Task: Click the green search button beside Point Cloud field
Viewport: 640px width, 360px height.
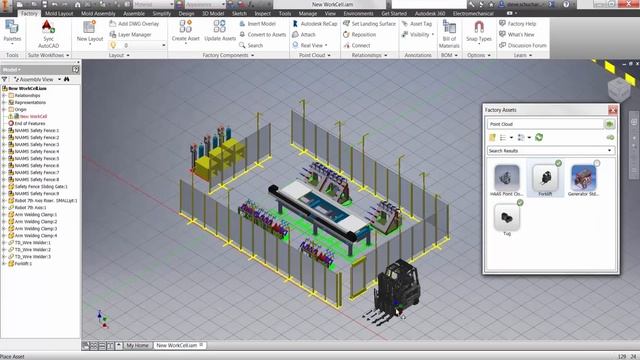Action: click(609, 124)
